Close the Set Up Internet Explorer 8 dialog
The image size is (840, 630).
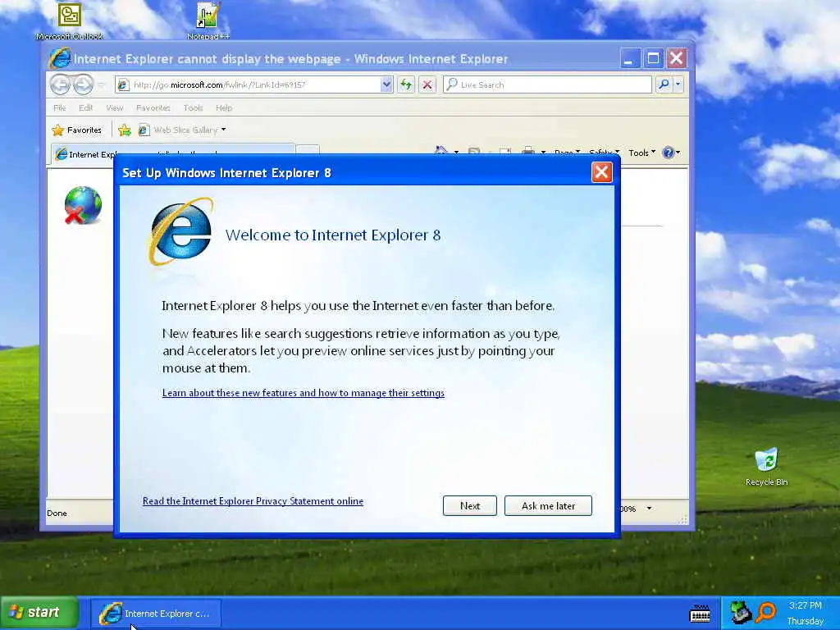[x=601, y=172]
